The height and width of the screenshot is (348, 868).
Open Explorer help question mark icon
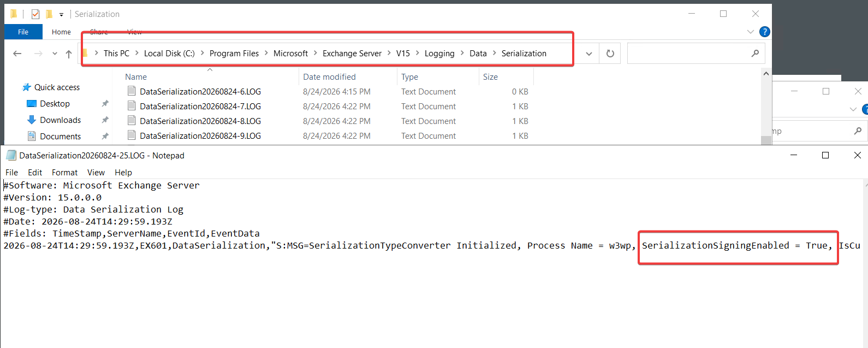pos(765,32)
